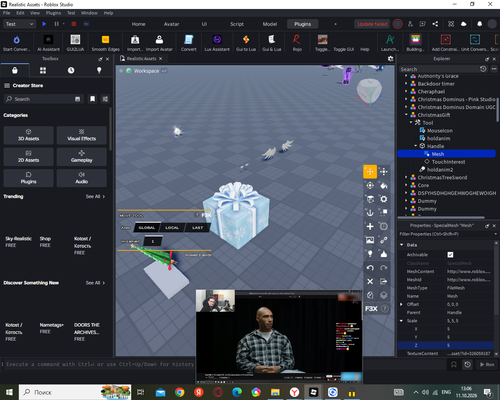Select the LOCAL axes option

pyautogui.click(x=172, y=228)
